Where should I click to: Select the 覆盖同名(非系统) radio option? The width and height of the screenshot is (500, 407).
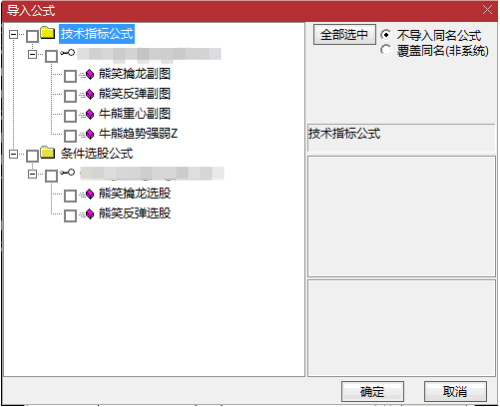386,50
